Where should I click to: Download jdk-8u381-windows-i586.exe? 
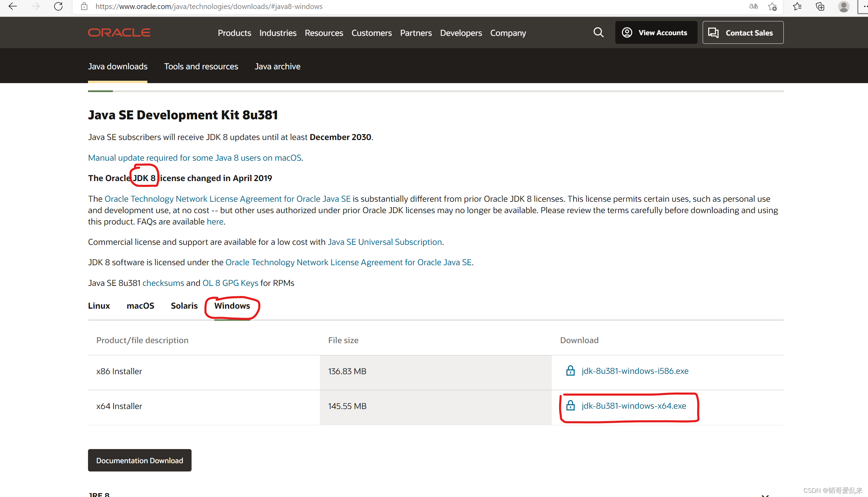tap(635, 371)
